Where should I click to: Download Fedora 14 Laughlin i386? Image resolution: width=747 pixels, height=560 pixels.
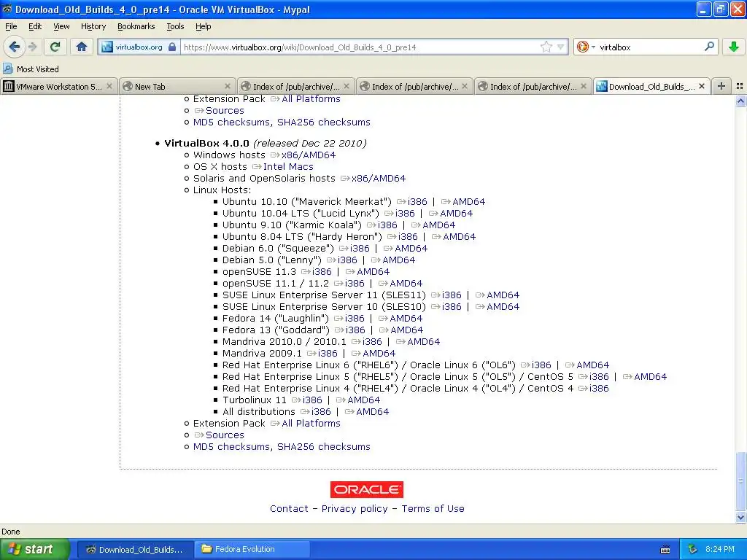(355, 318)
